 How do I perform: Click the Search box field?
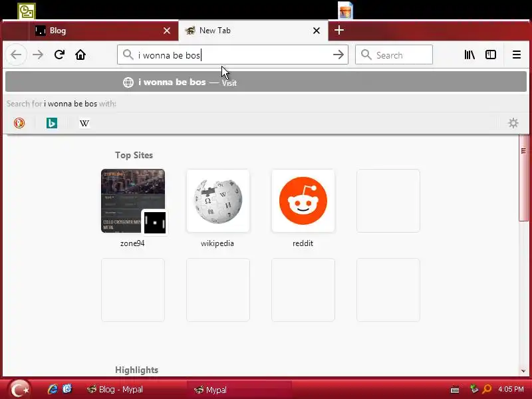pos(394,55)
